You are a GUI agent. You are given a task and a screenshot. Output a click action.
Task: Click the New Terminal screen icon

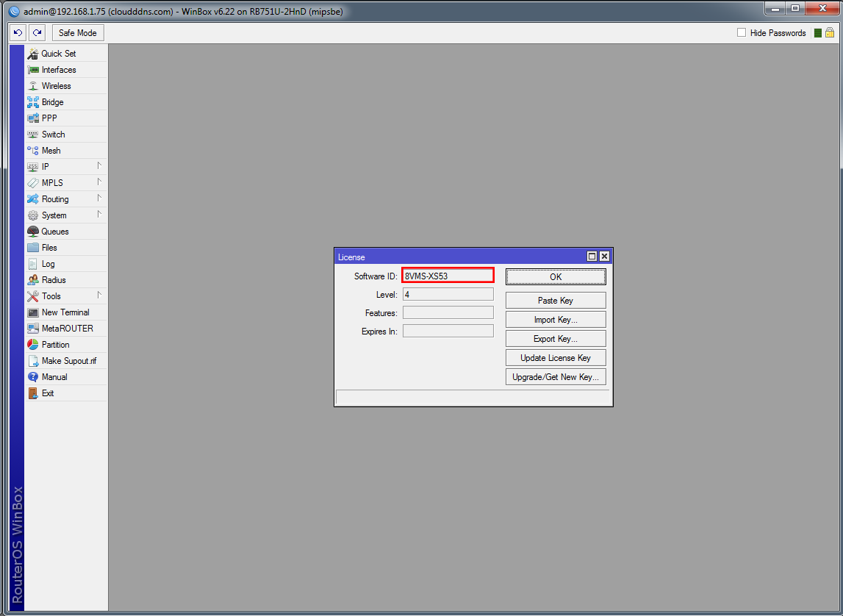pyautogui.click(x=33, y=312)
